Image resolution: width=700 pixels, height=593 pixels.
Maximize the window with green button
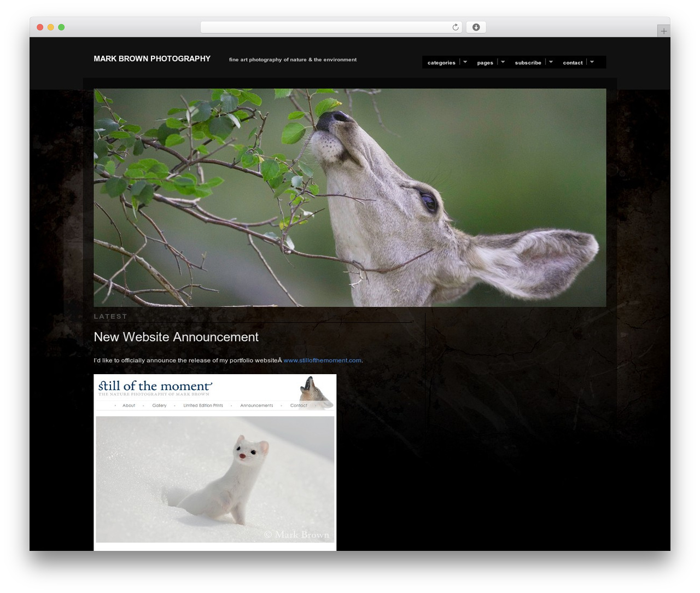(61, 27)
